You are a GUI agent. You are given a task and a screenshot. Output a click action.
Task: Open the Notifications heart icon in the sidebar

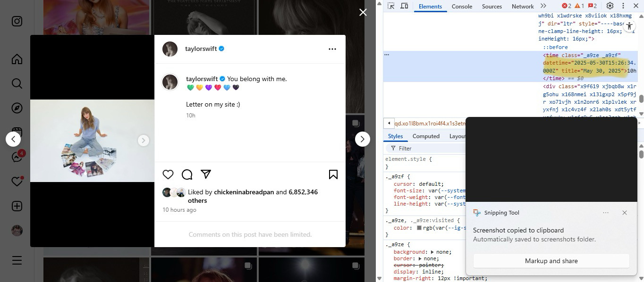click(17, 182)
